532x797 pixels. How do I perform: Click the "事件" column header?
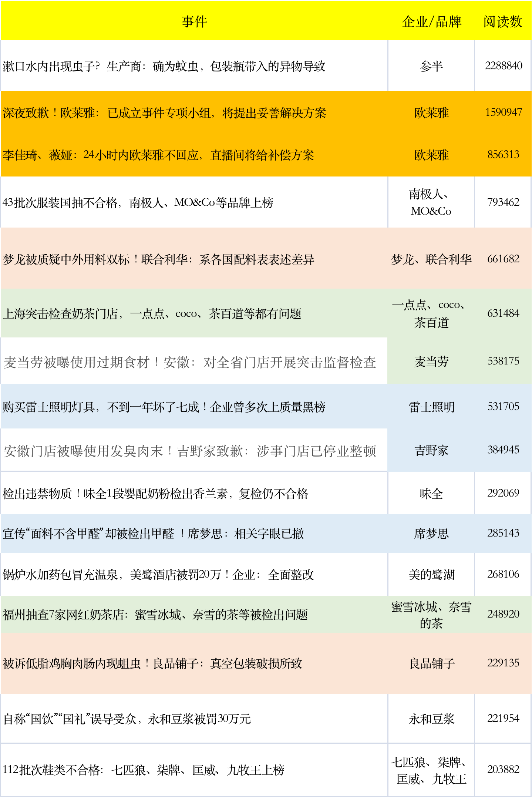pos(194,21)
